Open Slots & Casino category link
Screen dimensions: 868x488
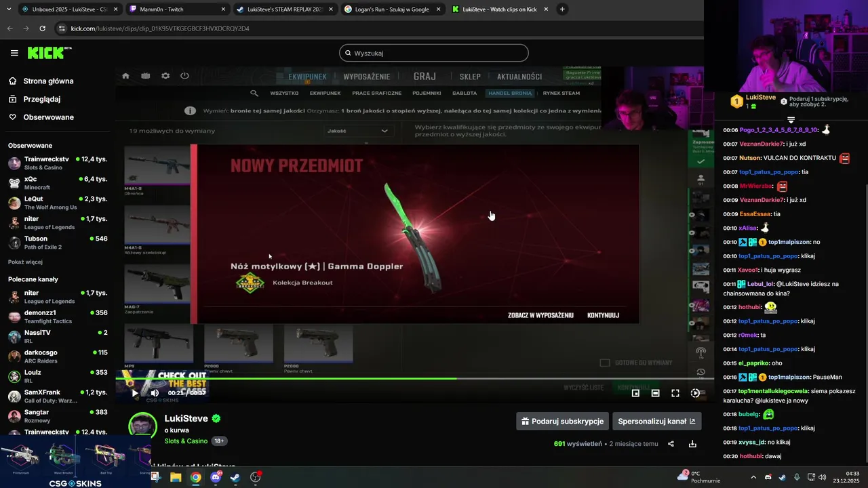coord(186,441)
